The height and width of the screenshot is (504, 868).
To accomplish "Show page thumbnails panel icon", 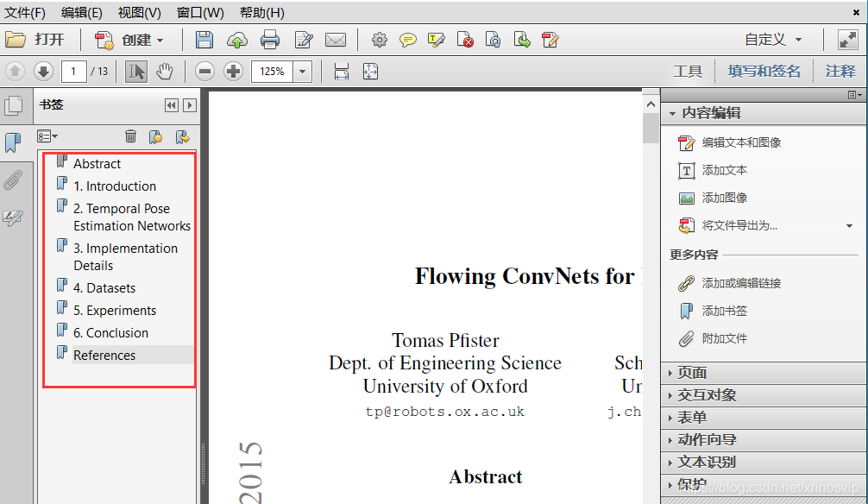I will tap(13, 105).
